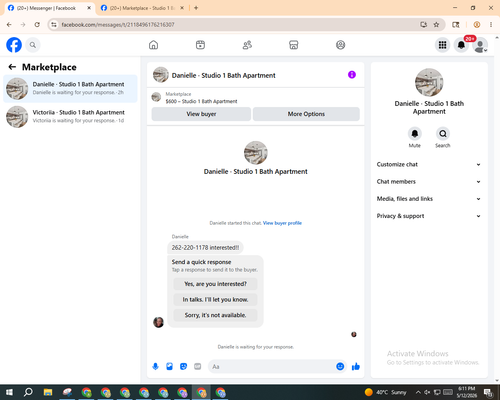
Task: Open the account avatar menu
Action: click(480, 45)
